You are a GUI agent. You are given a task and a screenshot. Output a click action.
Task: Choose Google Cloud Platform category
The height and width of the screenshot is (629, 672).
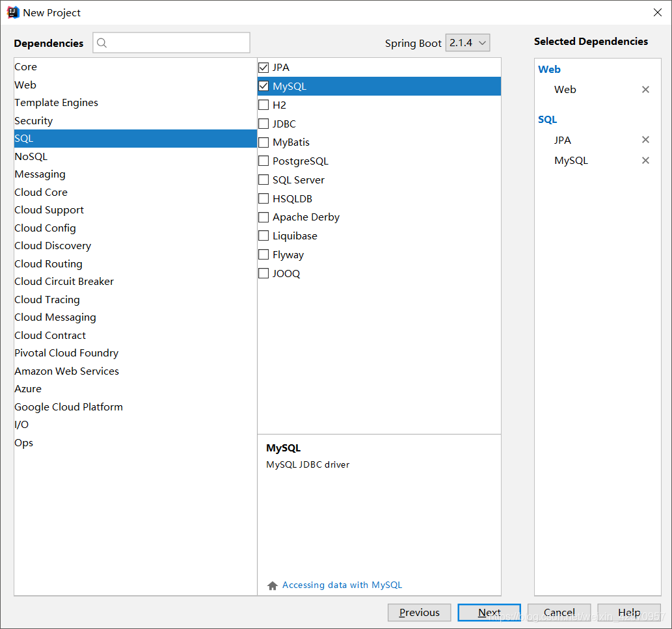pos(135,407)
